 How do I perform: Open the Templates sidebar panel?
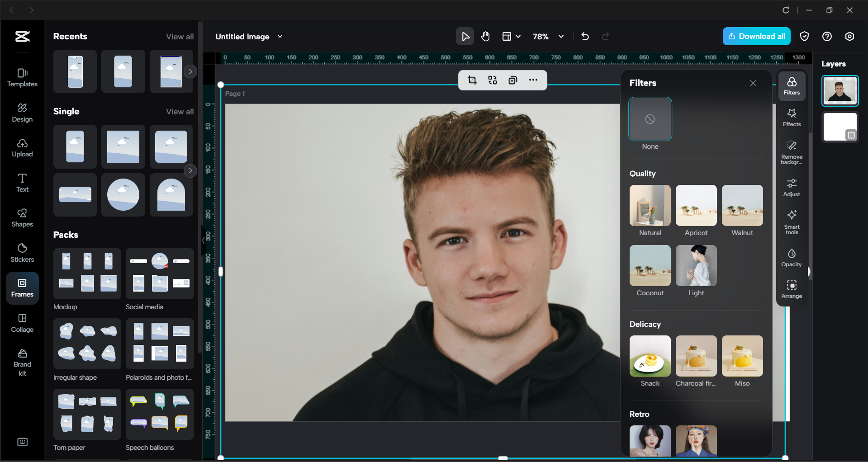[x=22, y=77]
